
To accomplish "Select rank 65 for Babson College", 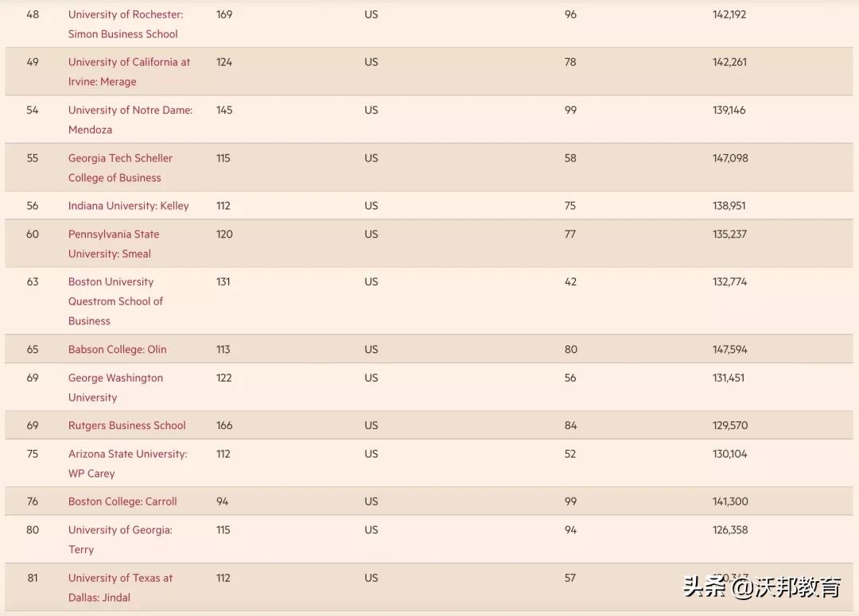I will (33, 350).
